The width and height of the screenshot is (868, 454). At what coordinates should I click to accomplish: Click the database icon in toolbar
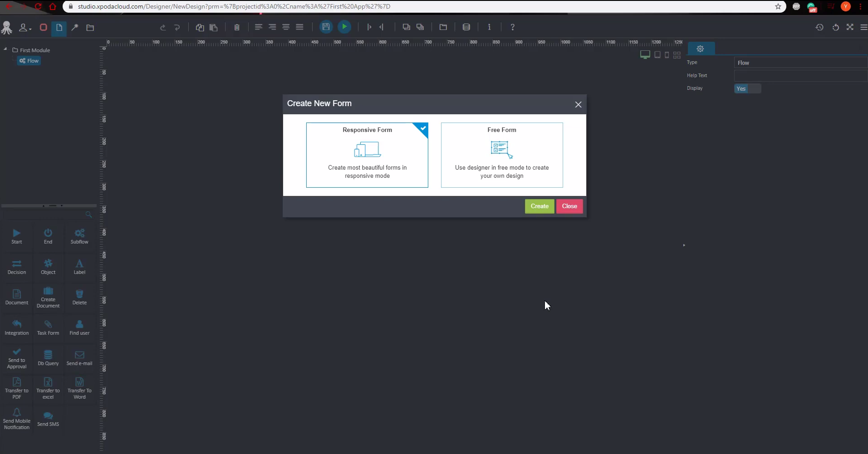pyautogui.click(x=466, y=27)
